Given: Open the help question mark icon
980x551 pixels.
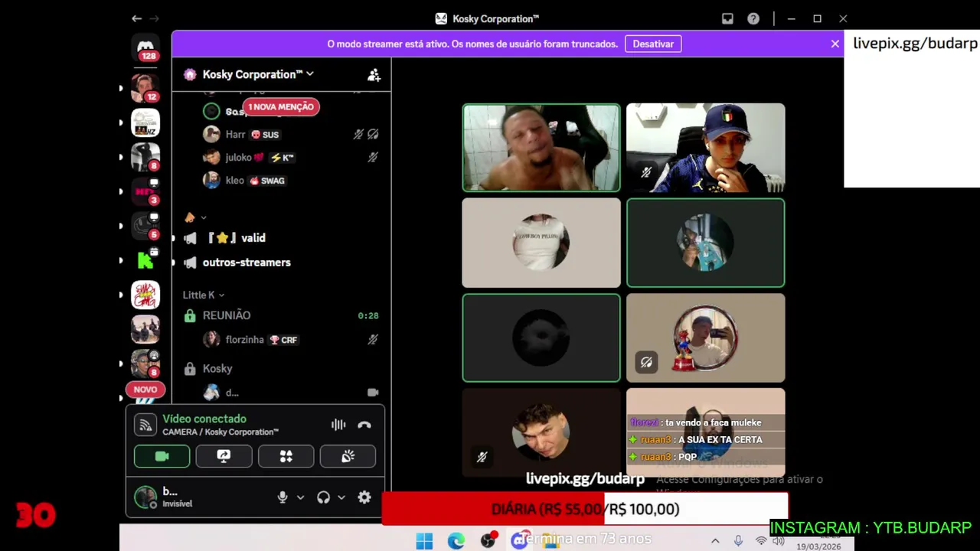Looking at the screenshot, I should coord(753,18).
